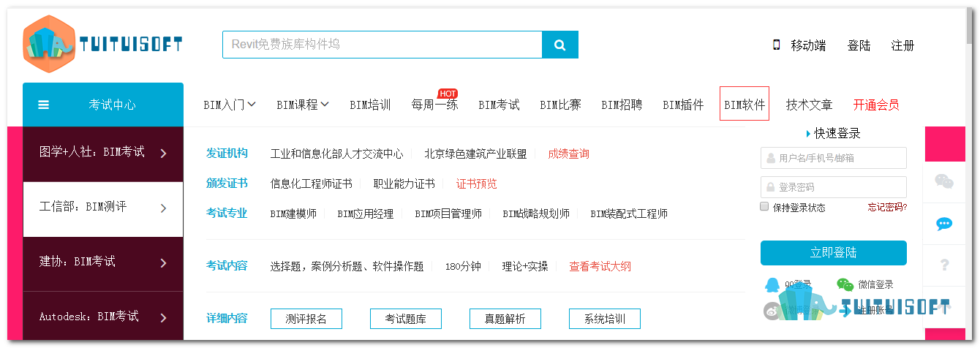Click the hamburger menu icon in 考试中心

[44, 105]
